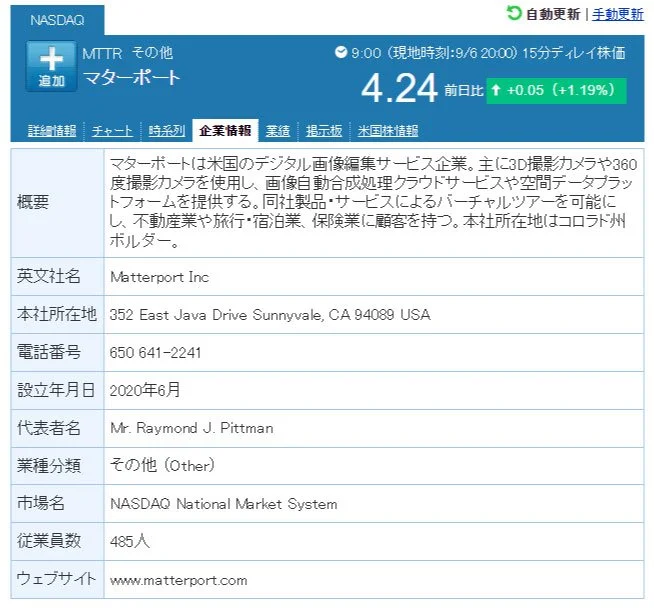Switch to 手動更新 manual update
This screenshot has width=654, height=608.
coord(618,14)
